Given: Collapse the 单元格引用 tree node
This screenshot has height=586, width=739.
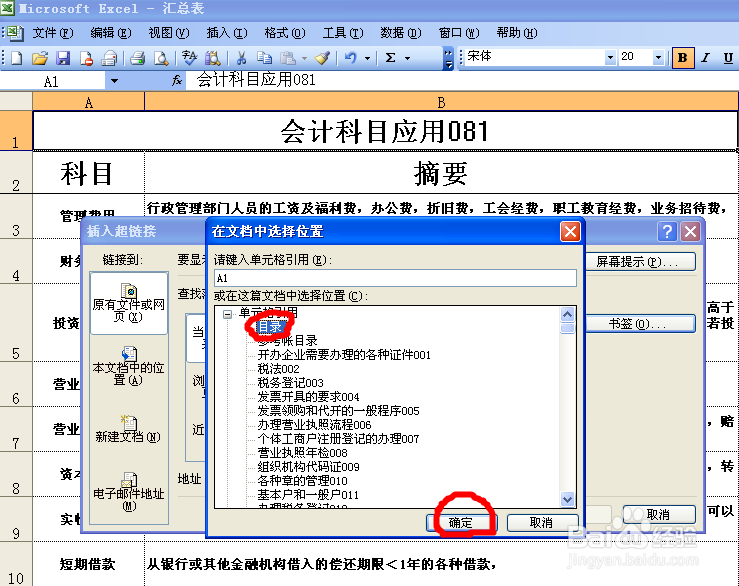Looking at the screenshot, I should [x=228, y=314].
